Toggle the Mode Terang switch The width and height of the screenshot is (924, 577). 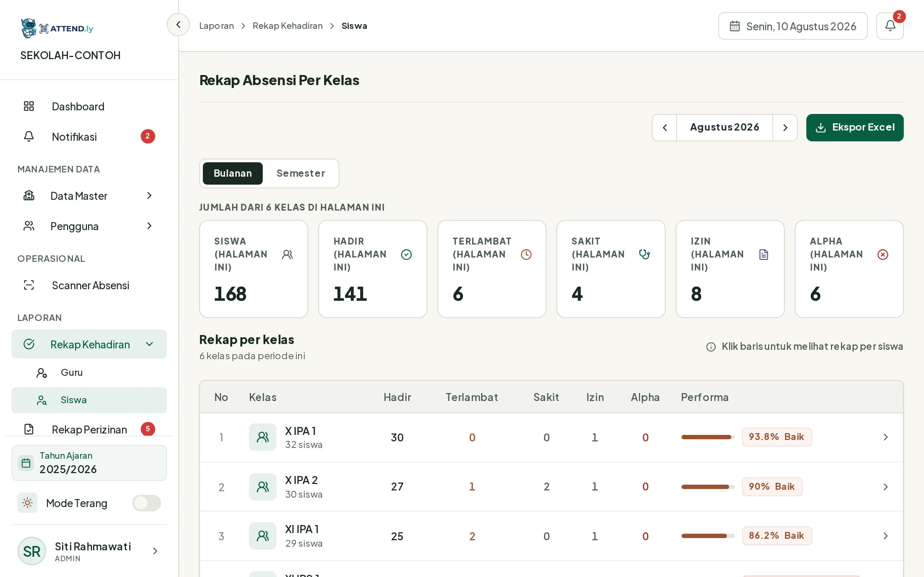click(x=146, y=503)
